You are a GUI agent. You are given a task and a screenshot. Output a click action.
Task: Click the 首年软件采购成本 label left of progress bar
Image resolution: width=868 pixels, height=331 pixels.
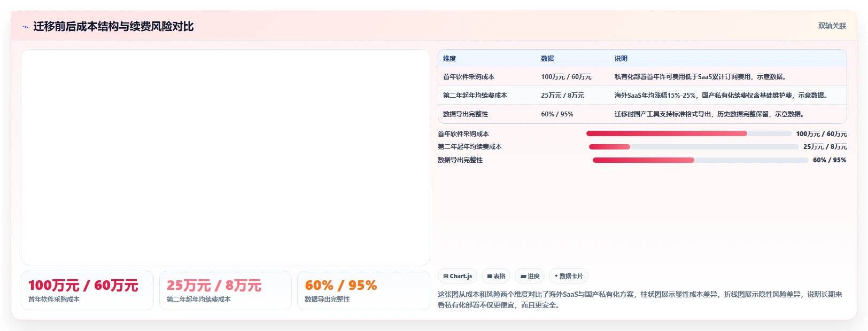tap(463, 134)
